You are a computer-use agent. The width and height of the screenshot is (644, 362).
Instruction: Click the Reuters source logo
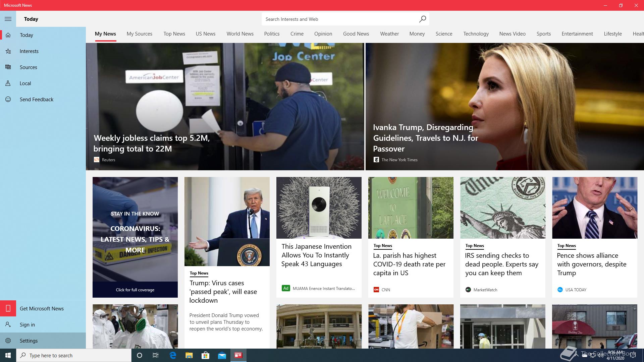(97, 160)
